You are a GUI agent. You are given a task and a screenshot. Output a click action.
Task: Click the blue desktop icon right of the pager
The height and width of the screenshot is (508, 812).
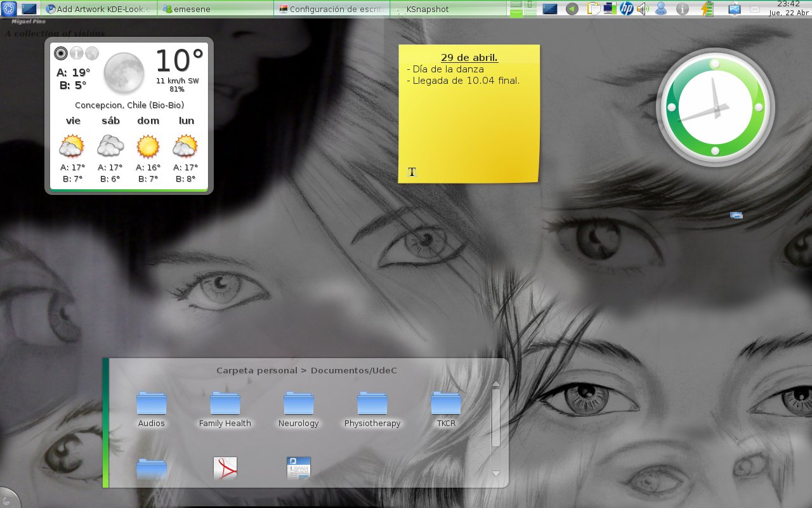[x=550, y=9]
